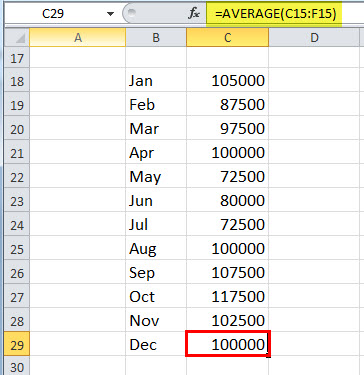Select column A header

78,38
